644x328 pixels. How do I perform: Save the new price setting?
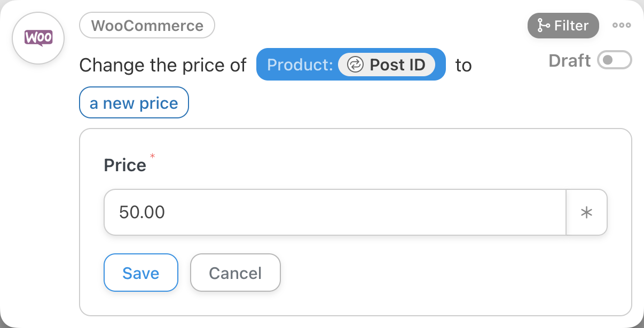point(140,273)
